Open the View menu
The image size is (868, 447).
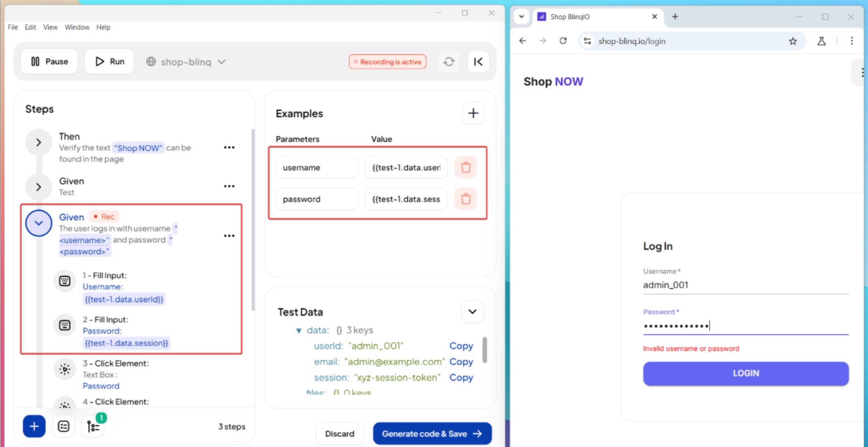pos(50,27)
